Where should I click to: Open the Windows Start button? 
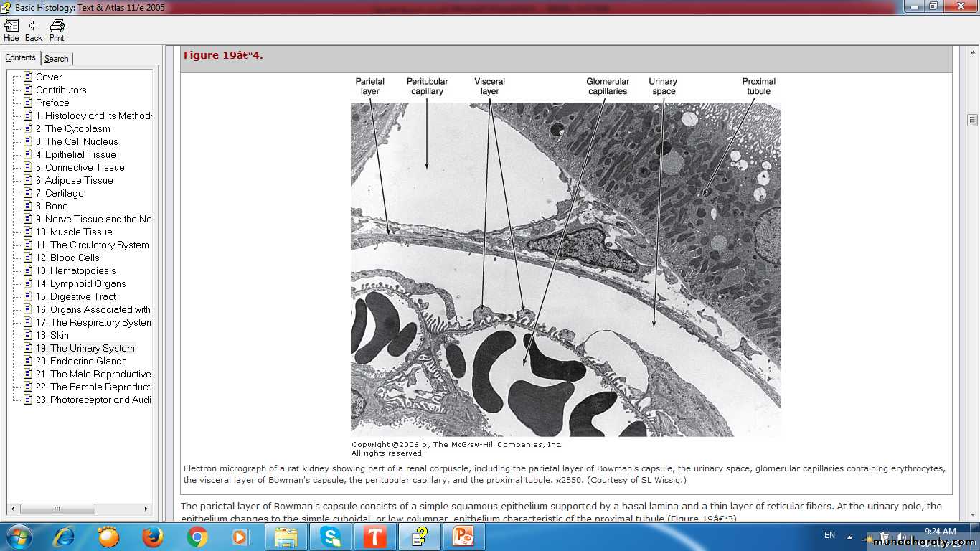tap(18, 537)
